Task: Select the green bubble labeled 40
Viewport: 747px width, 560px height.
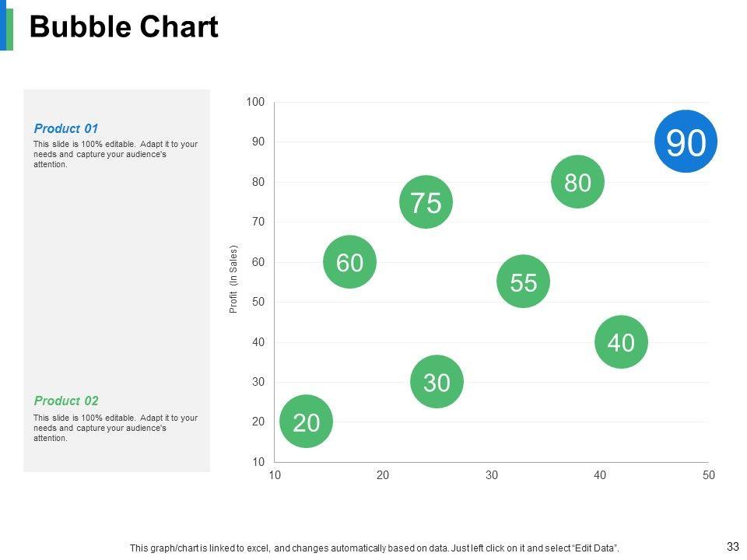Action: [621, 342]
